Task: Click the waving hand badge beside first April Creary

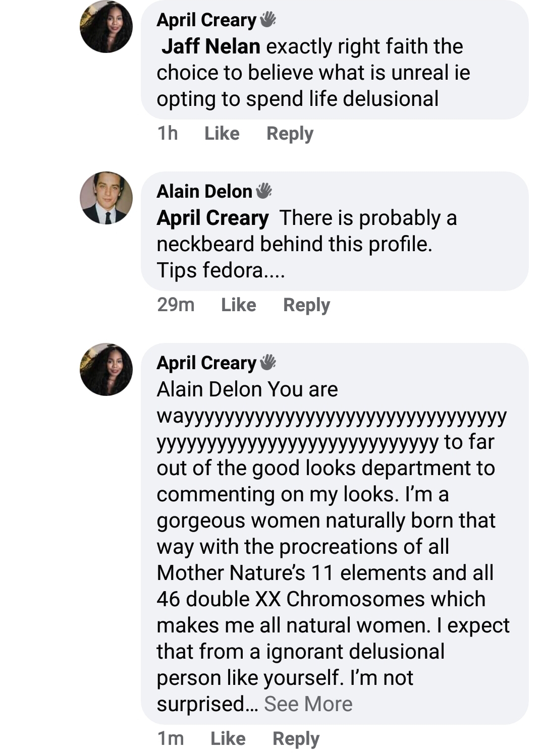Action: click(268, 20)
